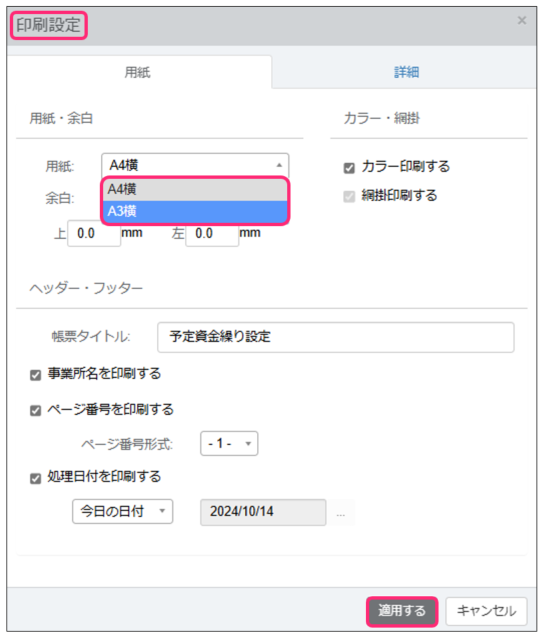
Task: Toggle 処理日付を印刷する checkbox
Action: (35, 478)
